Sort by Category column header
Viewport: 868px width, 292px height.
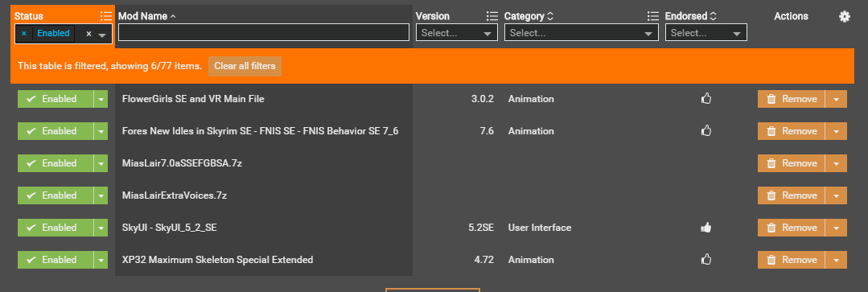(529, 16)
